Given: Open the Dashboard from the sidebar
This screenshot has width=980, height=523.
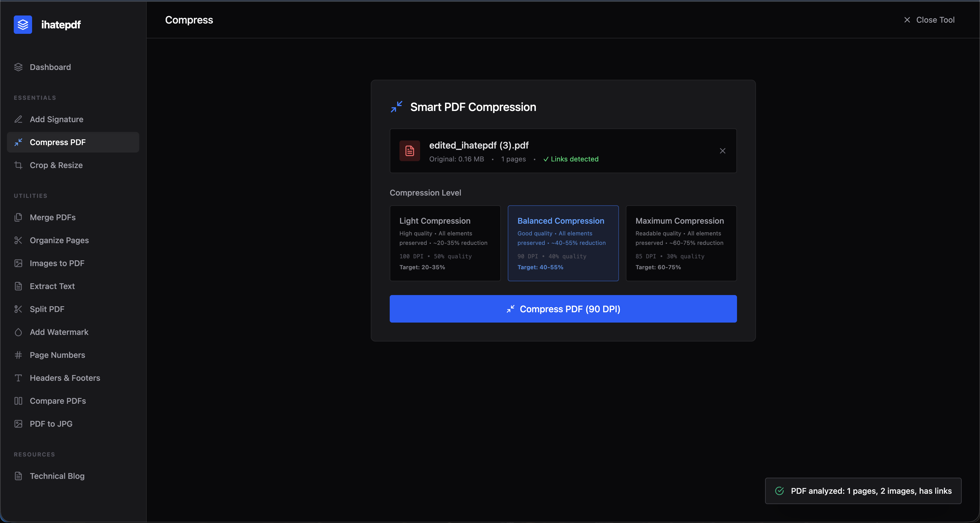Looking at the screenshot, I should tap(50, 67).
